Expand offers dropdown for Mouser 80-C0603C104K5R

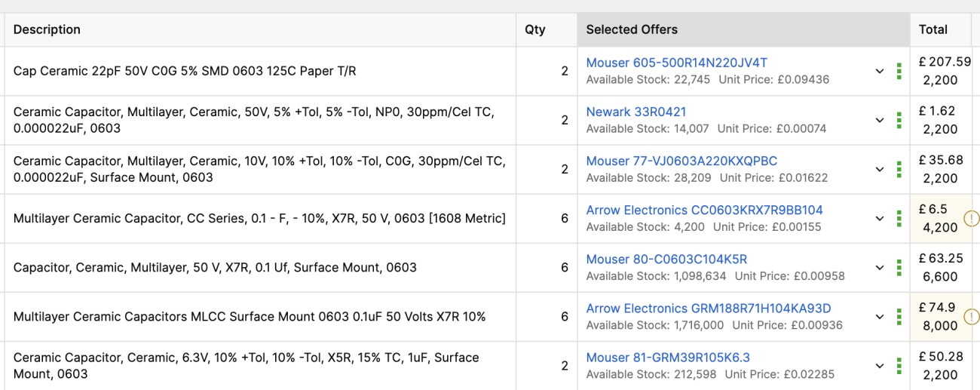click(x=879, y=268)
